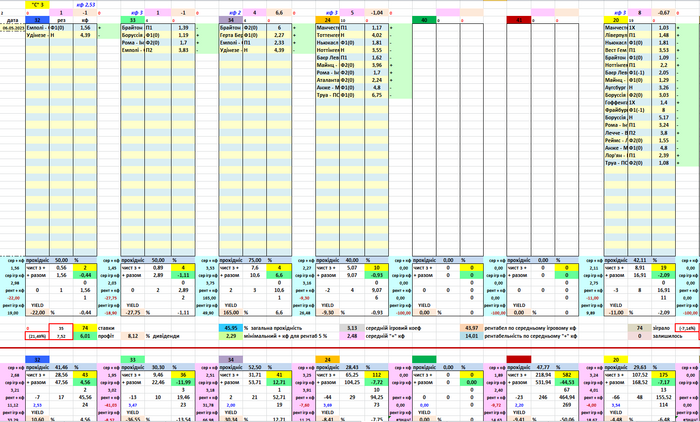This screenshot has width=700, height=422.
Task: Click the Боруссія match cell in block 33
Action: tap(133, 35)
